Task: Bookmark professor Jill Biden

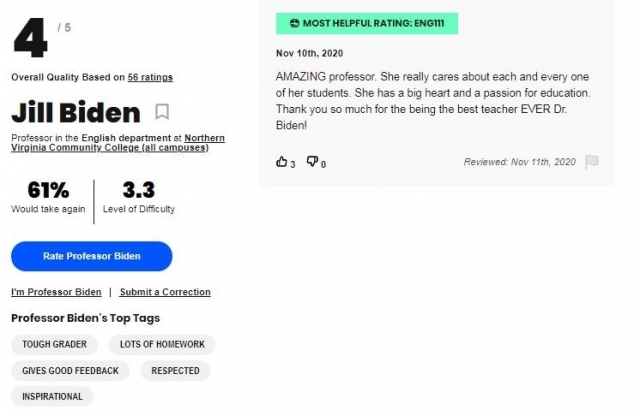Action: 162,111
